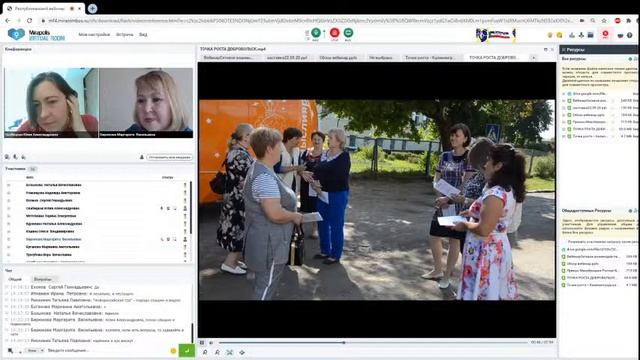Click the diamond-shaped icon below the video

coord(242,352)
